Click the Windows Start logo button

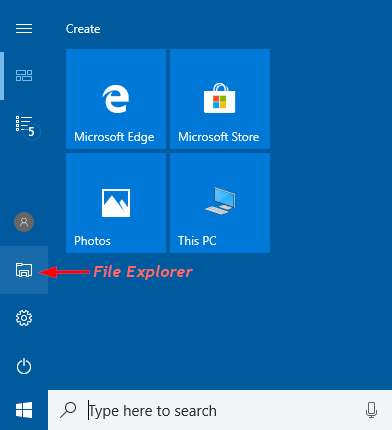pos(24,410)
